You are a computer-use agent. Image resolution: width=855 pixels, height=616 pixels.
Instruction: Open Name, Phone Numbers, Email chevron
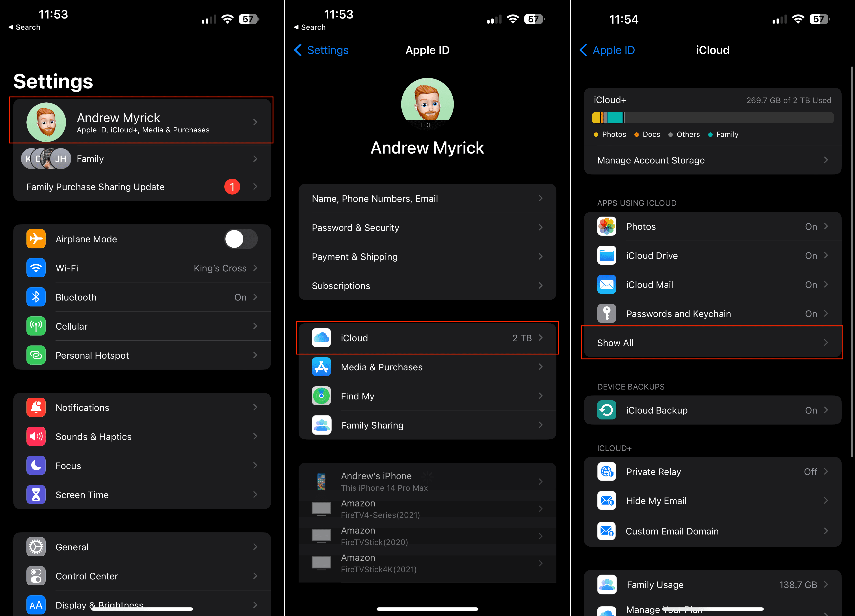(541, 198)
